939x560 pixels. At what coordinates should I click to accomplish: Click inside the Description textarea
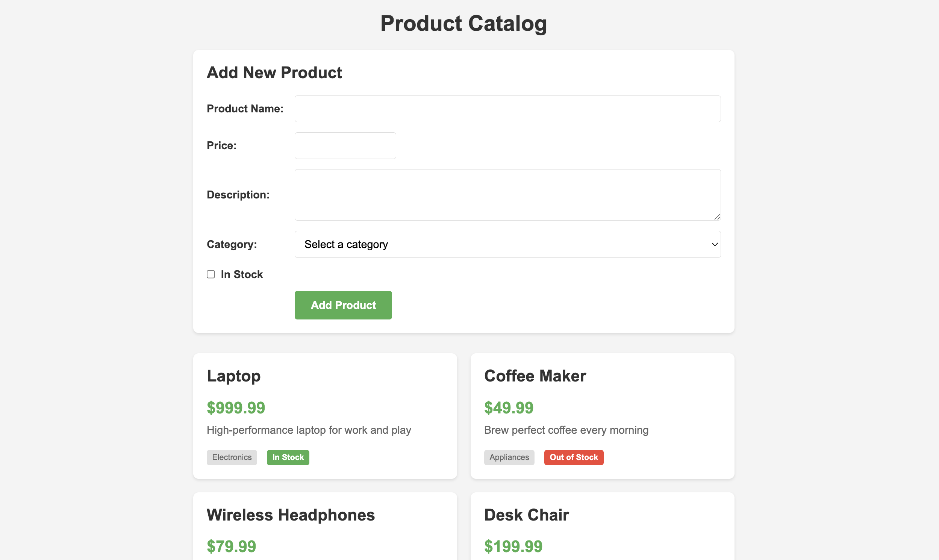[507, 195]
